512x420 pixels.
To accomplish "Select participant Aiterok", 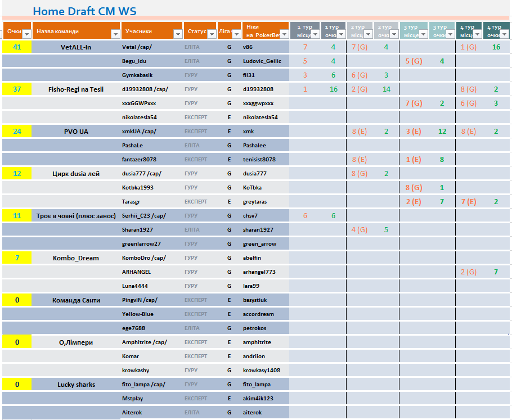I will coord(132,412).
